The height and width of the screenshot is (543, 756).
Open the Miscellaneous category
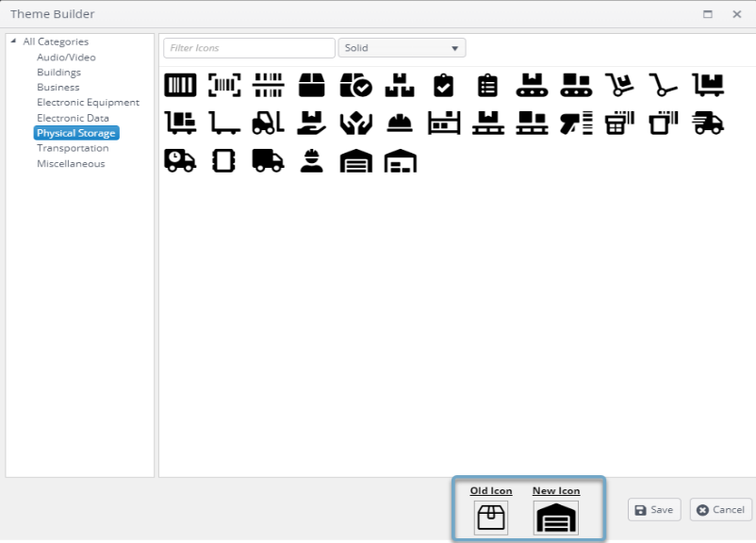coord(71,163)
